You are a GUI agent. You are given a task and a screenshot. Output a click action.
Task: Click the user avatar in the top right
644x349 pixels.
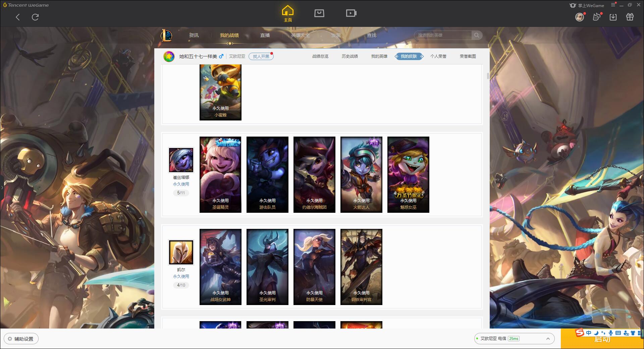[579, 17]
